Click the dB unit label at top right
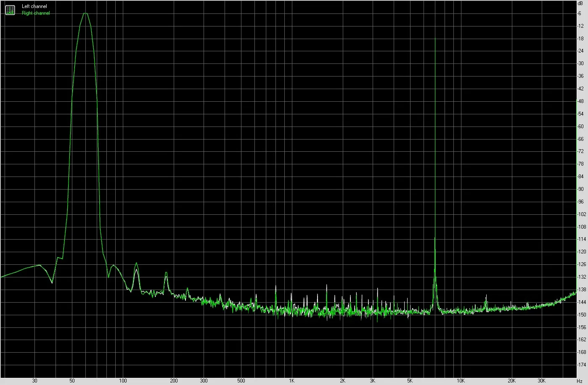 tap(580, 3)
